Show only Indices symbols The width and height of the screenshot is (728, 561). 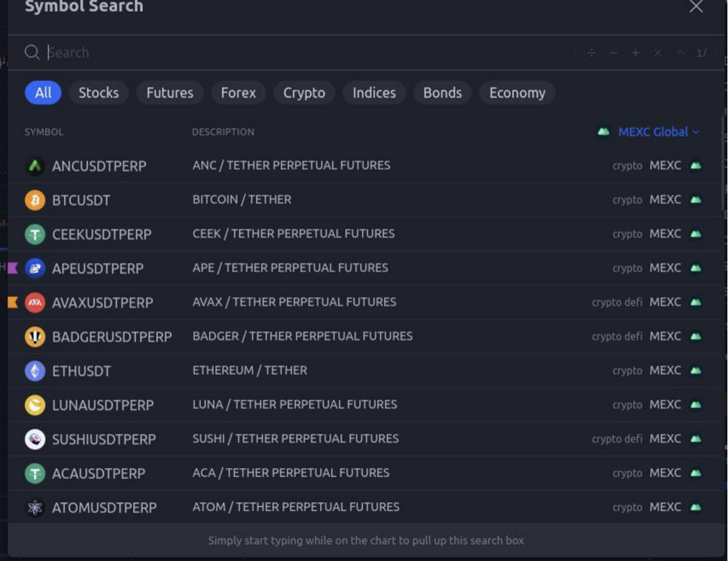374,92
